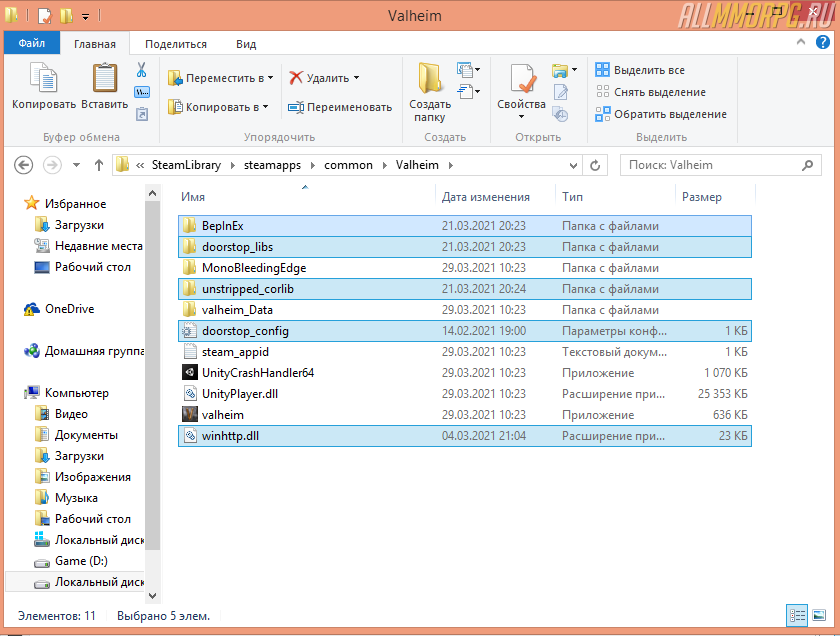Open the New item dropdown in Создать group
This screenshot has height=636, width=840.
468,70
